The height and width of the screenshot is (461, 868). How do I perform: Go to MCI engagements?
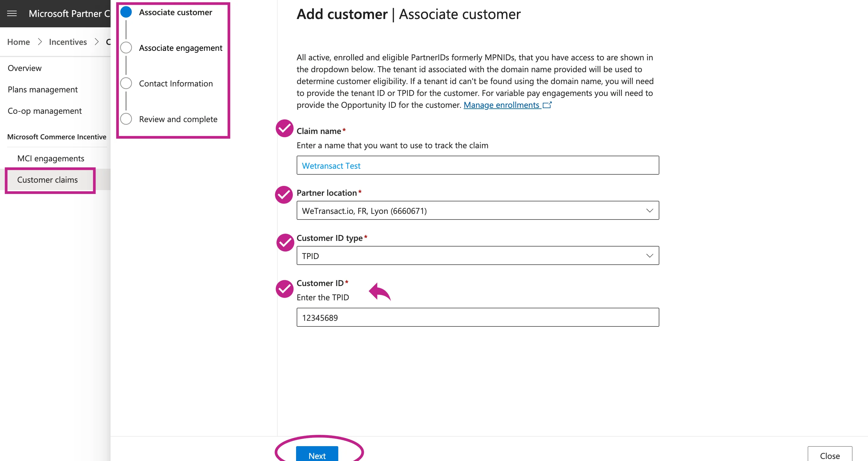51,158
